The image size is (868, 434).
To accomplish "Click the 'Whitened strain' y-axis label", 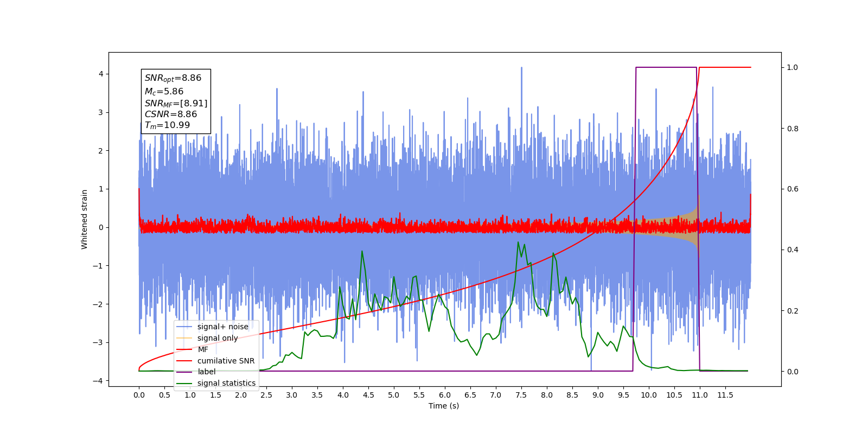I will (x=84, y=219).
